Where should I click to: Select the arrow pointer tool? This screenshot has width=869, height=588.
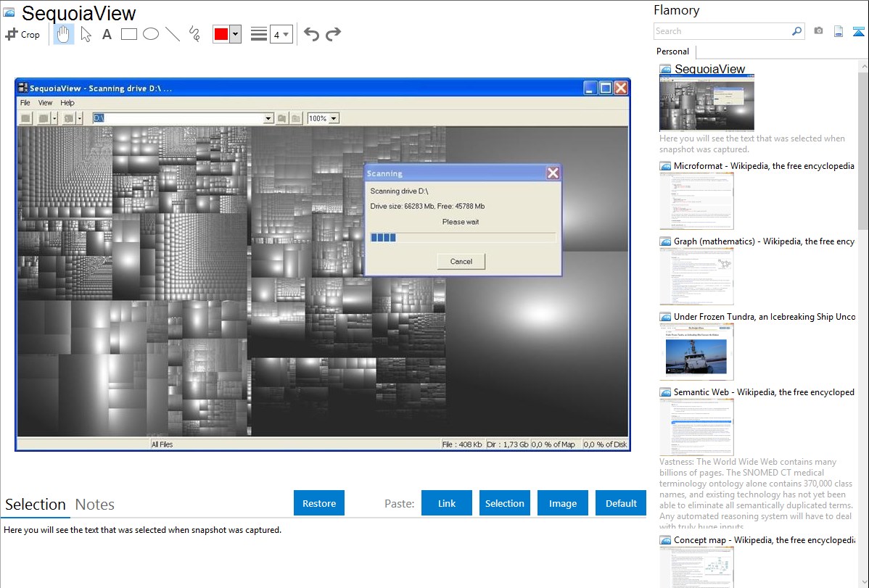[86, 34]
